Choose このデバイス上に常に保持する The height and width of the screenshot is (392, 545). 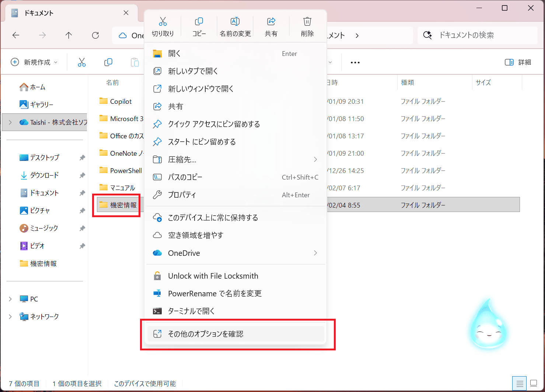[236, 218]
